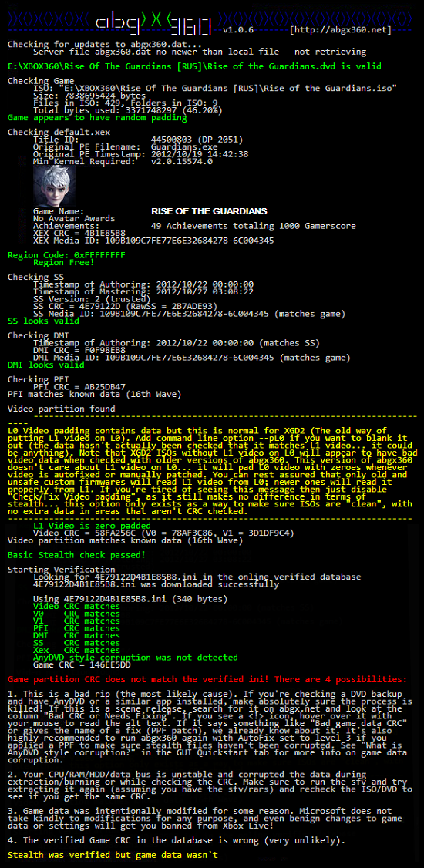
Task: Click 'Video partition found' line
Action: coord(62,409)
